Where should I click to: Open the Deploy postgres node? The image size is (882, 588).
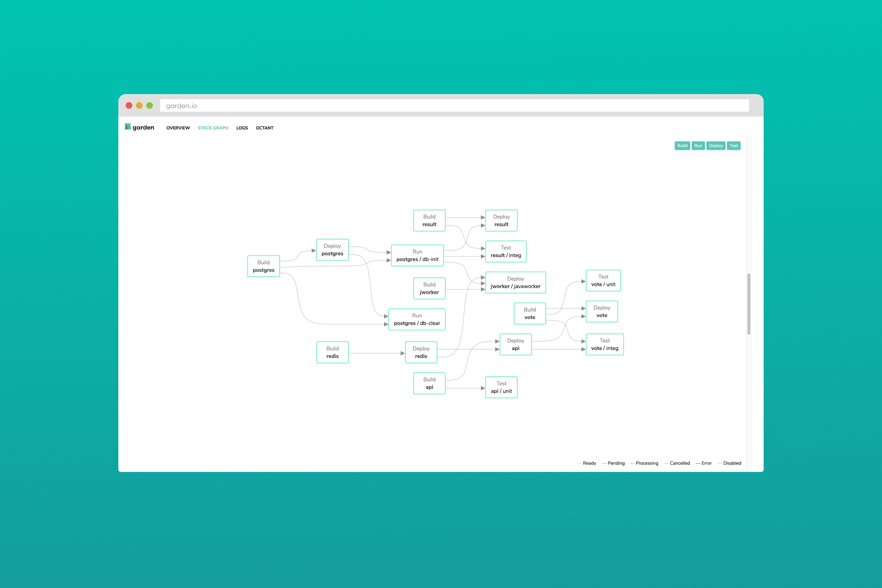tap(332, 250)
